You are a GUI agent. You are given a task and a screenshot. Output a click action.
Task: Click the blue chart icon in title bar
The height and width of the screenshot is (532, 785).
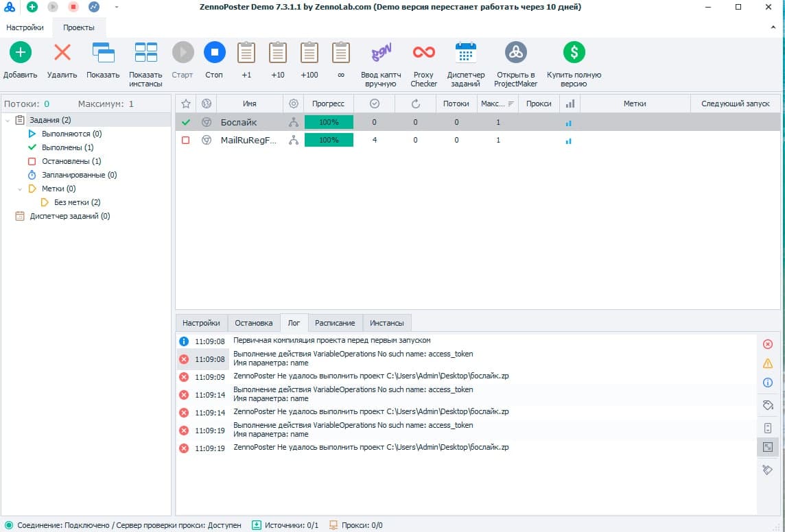(x=93, y=7)
